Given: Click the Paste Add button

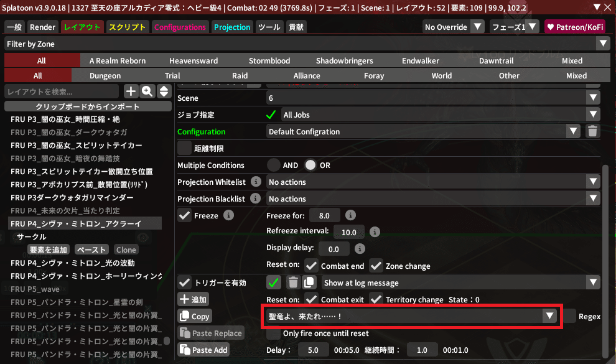Looking at the screenshot, I should 204,350.
